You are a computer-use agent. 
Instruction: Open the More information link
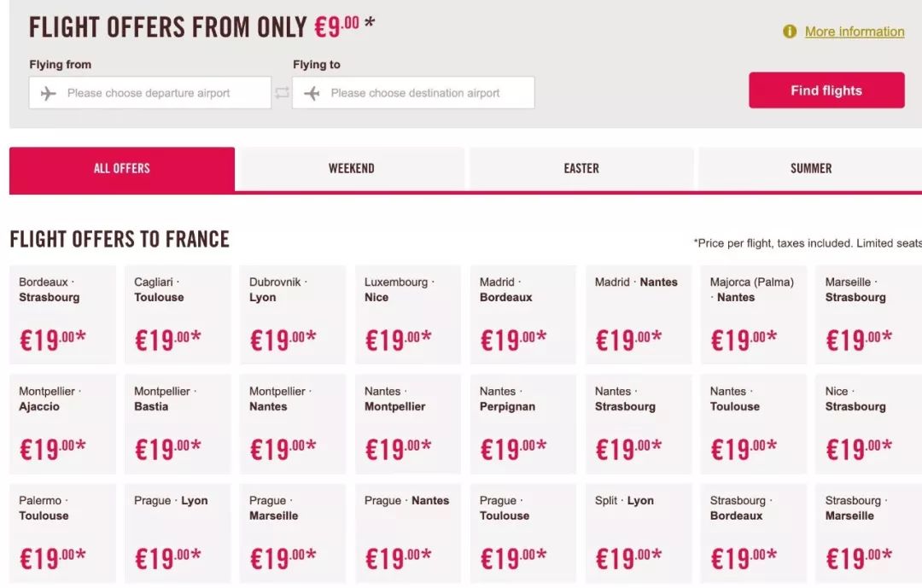tap(854, 32)
